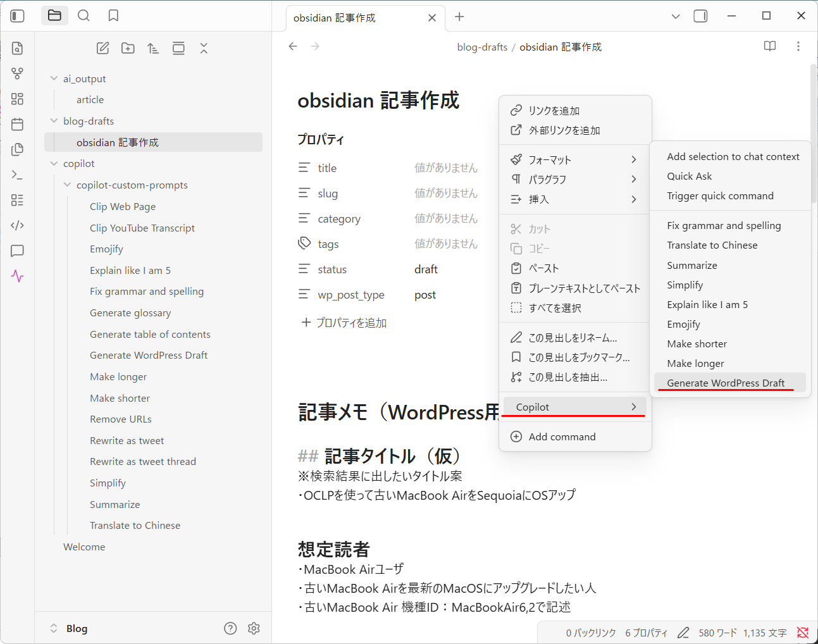Viewport: 818px width, 644px height.
Task: Open the terminal panel from the left ribbon
Action: click(17, 175)
